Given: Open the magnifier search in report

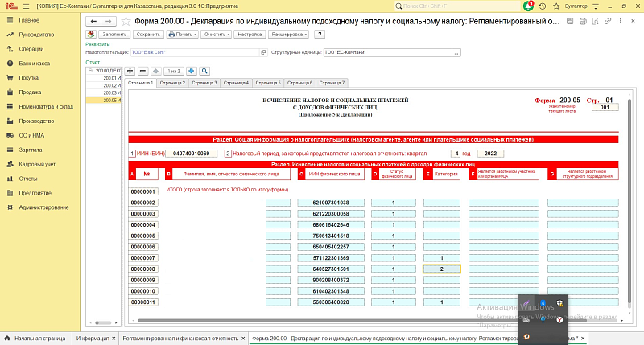Looking at the screenshot, I should click(204, 71).
